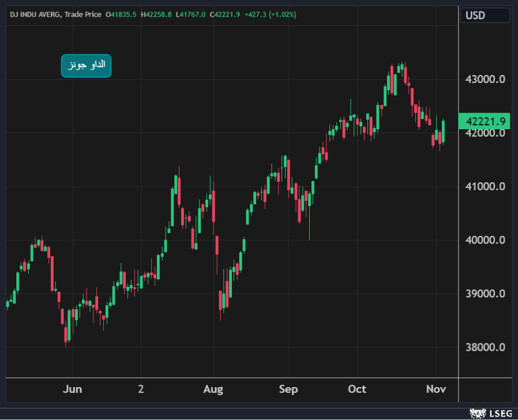Click the 42221.9 current price tag
The height and width of the screenshot is (420, 518).
point(485,121)
